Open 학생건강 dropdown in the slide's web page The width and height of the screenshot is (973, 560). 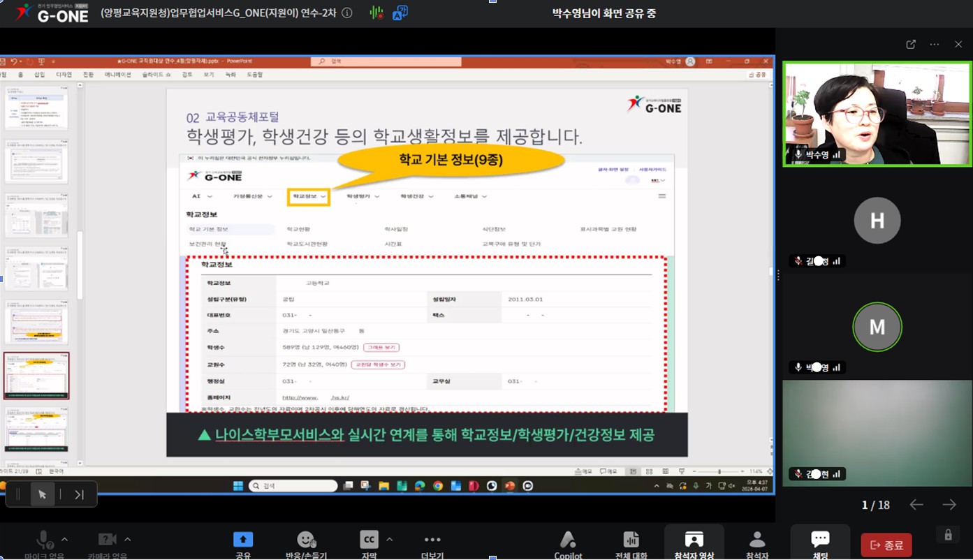[417, 197]
